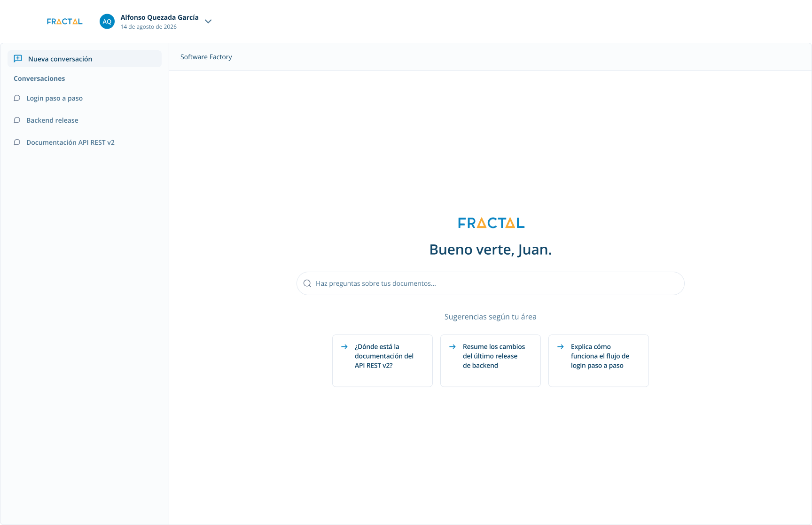The height and width of the screenshot is (525, 812).
Task: Click the Software Factory area label
Action: pyautogui.click(x=206, y=57)
